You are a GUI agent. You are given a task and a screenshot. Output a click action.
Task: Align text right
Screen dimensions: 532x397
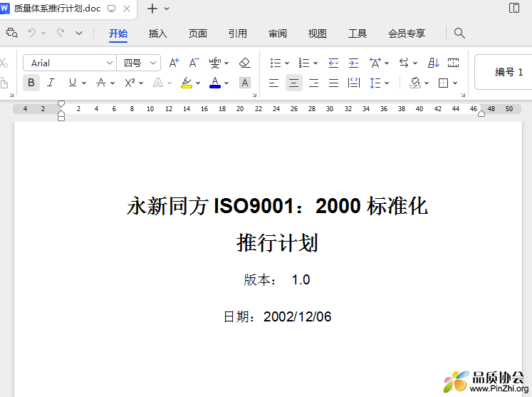[x=314, y=83]
